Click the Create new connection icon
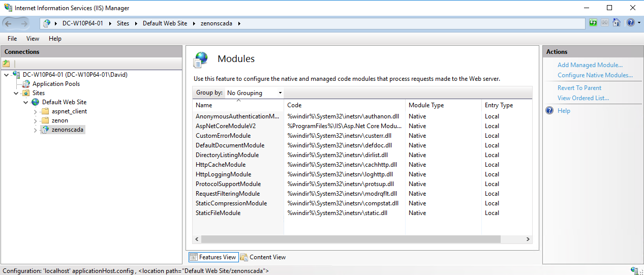This screenshot has height=275, width=644. [x=6, y=64]
